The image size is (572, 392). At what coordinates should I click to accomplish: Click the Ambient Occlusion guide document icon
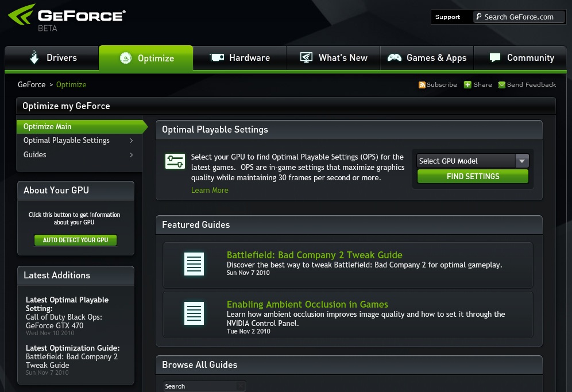coord(194,313)
